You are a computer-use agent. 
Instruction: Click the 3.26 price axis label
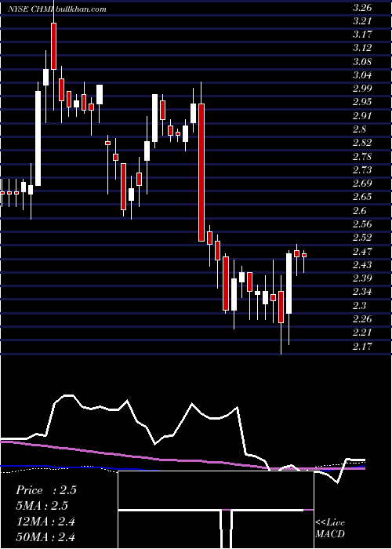[362, 7]
